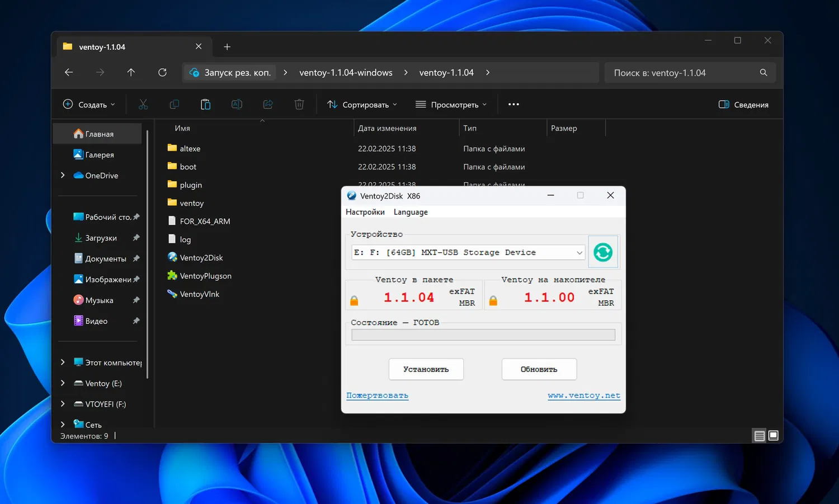This screenshot has width=839, height=504.
Task: Select the VentoyVlnk file
Action: coord(199,294)
